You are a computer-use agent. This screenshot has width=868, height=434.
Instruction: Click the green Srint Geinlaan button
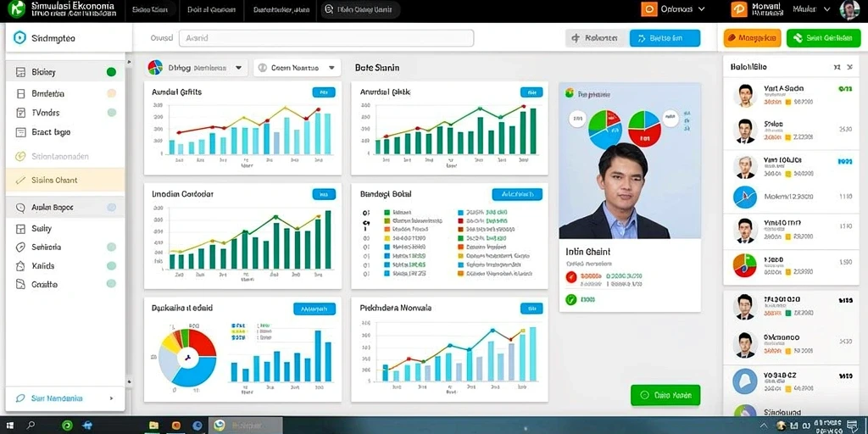click(x=823, y=38)
